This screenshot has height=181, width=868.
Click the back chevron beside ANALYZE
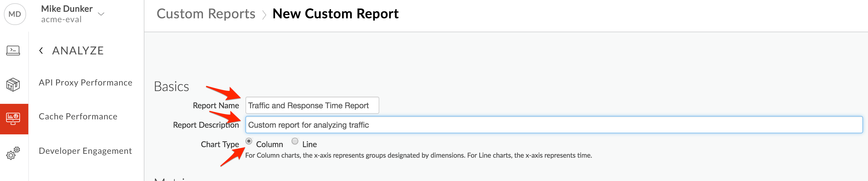41,51
